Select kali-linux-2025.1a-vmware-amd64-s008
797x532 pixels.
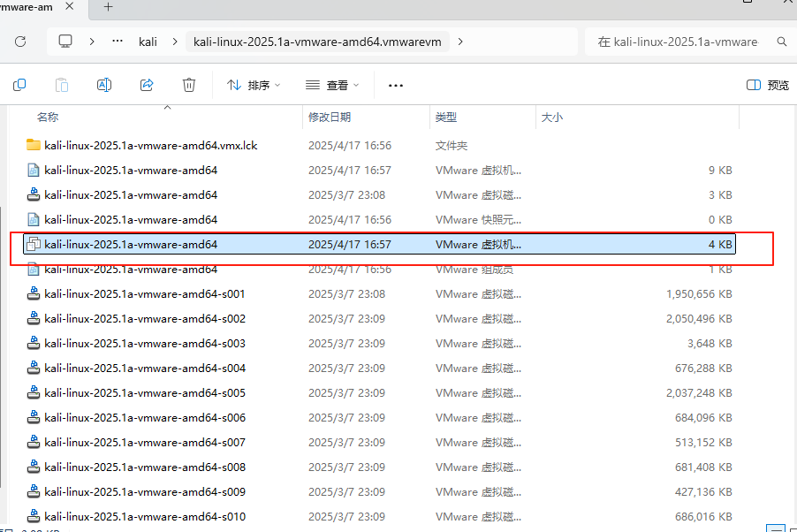click(x=379, y=467)
